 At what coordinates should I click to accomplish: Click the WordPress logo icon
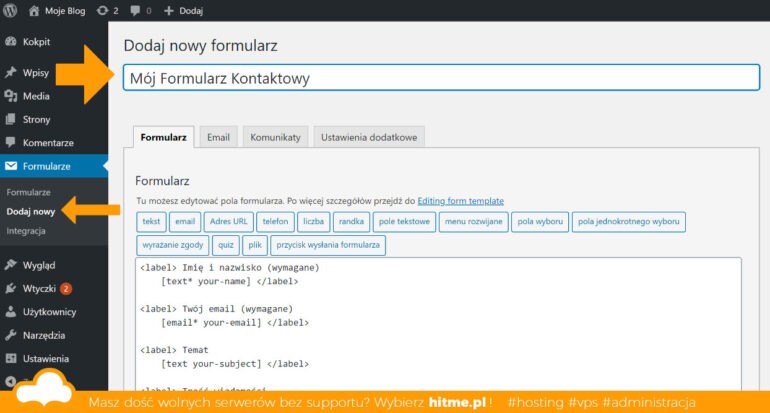coord(10,10)
